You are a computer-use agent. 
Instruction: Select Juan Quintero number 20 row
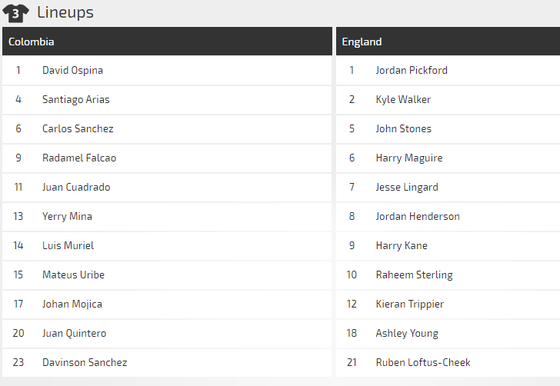click(x=167, y=333)
